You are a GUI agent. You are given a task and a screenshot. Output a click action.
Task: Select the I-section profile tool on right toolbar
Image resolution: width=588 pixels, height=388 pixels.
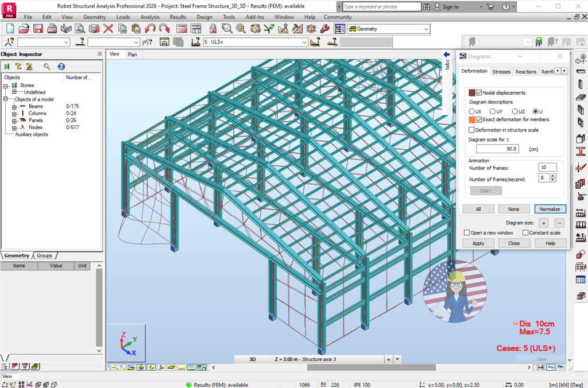pos(581,153)
